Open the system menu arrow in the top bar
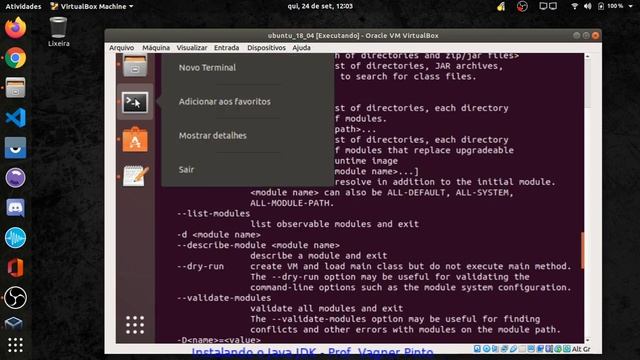This screenshot has width=640, height=360. 630,6
